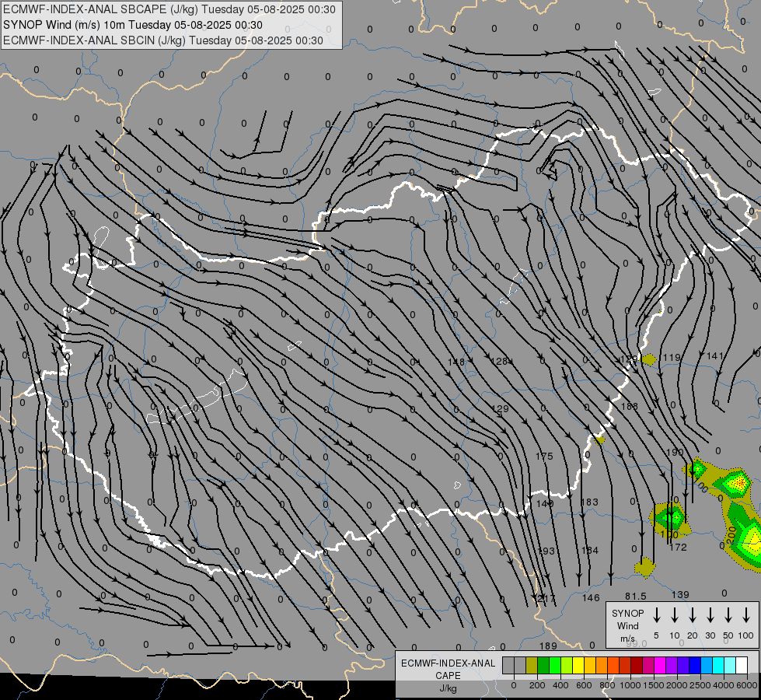The image size is (761, 700).
Task: Click the map value 183
Action: [589, 502]
